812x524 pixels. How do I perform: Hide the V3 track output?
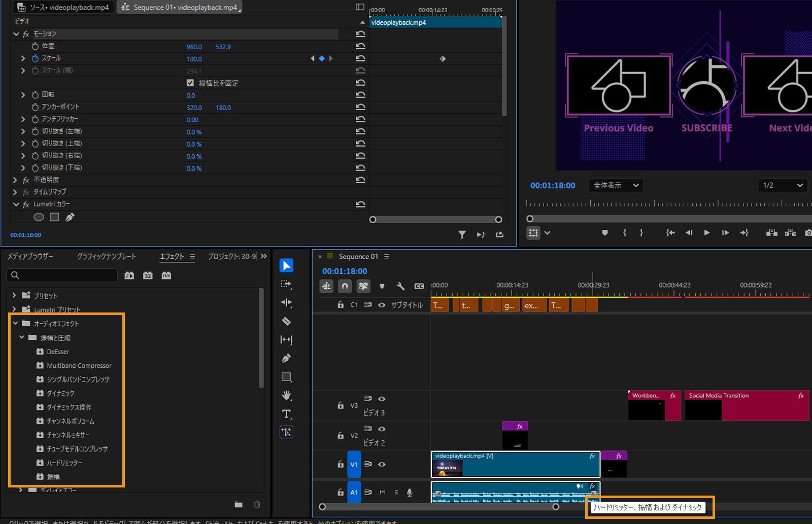tap(382, 399)
